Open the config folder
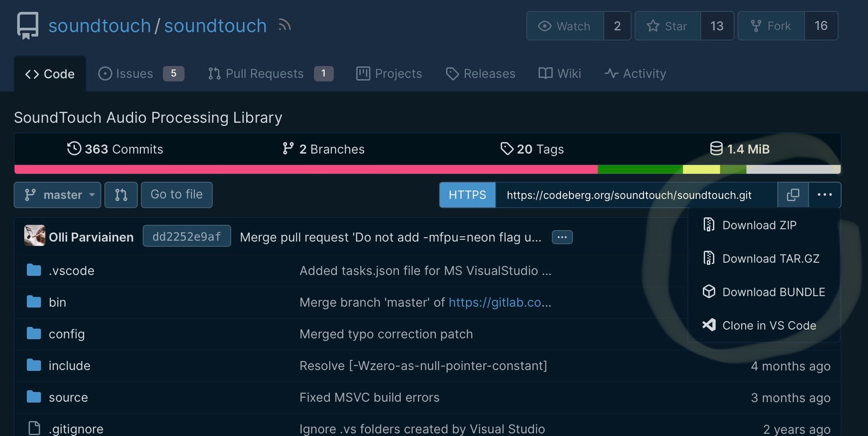868x436 pixels. 66,334
